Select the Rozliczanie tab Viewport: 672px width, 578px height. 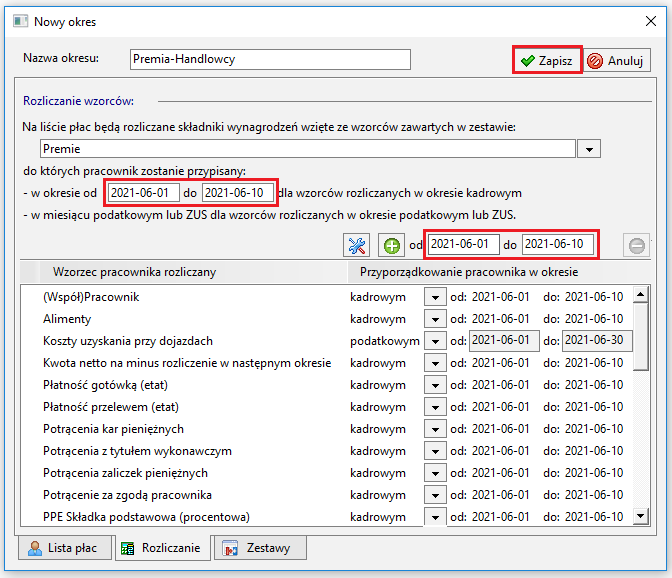[x=162, y=548]
